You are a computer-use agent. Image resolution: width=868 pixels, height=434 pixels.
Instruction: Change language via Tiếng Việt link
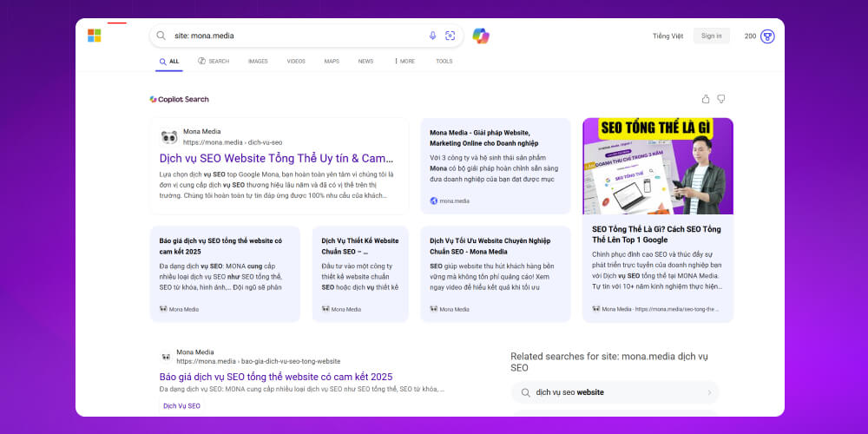click(x=667, y=36)
